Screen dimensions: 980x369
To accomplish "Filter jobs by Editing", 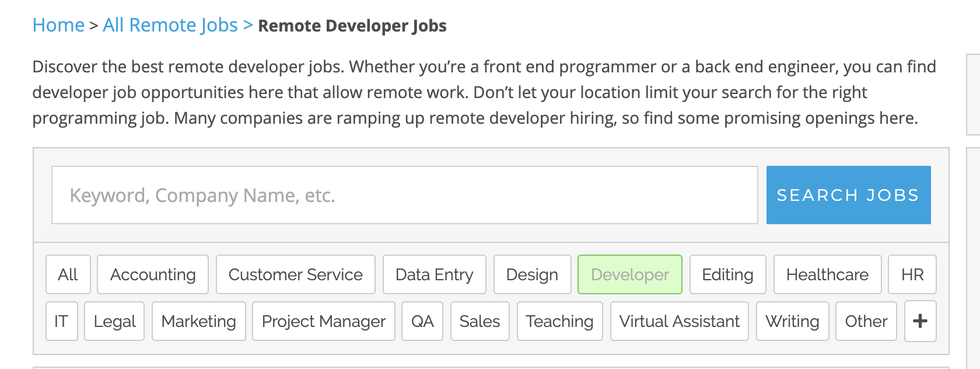I will (x=727, y=274).
